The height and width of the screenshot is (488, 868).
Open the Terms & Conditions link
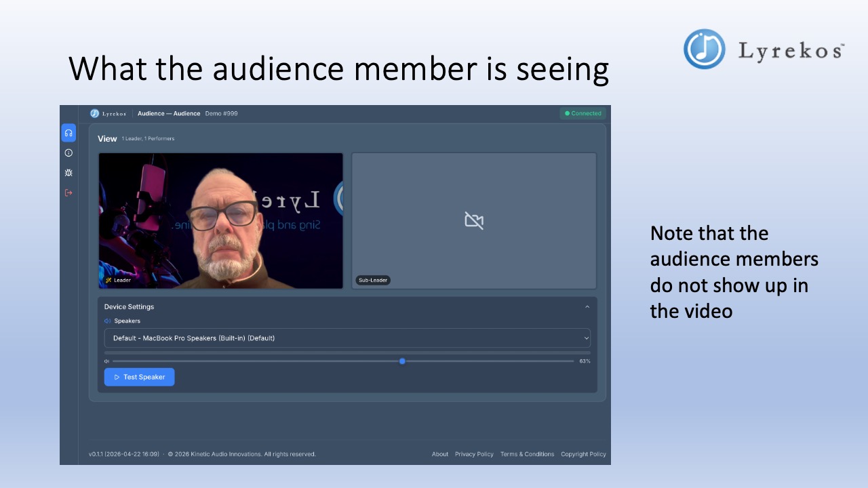tap(528, 454)
